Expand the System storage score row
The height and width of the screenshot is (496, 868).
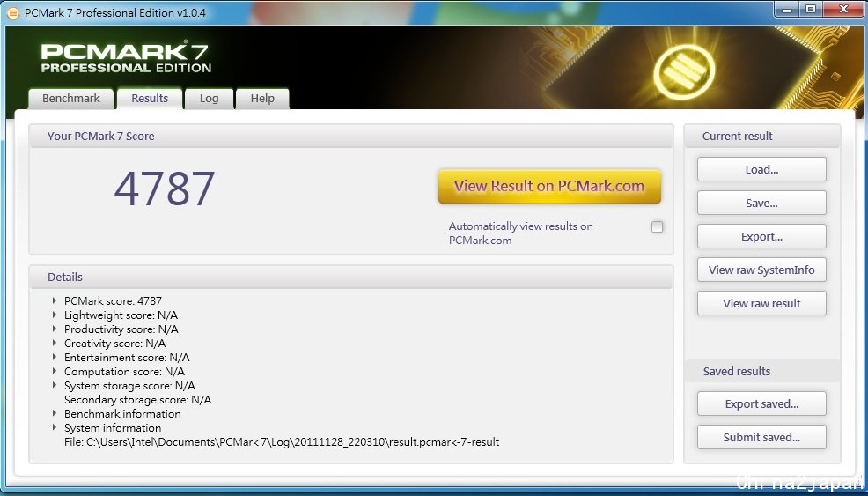coord(55,385)
